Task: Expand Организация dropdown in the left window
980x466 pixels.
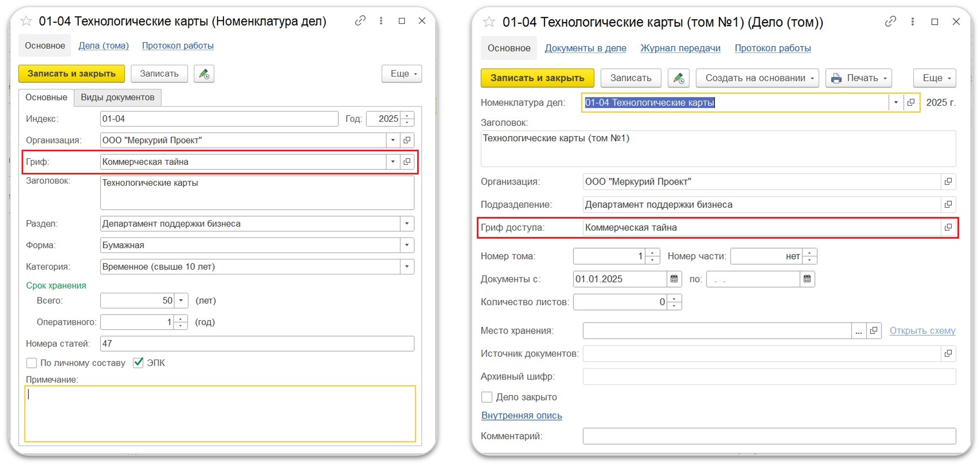Action: [393, 140]
